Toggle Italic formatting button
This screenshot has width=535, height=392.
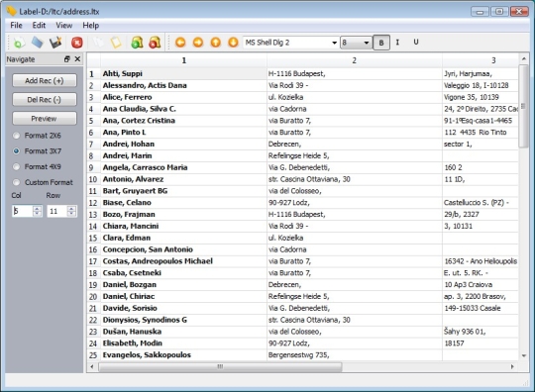click(x=397, y=43)
